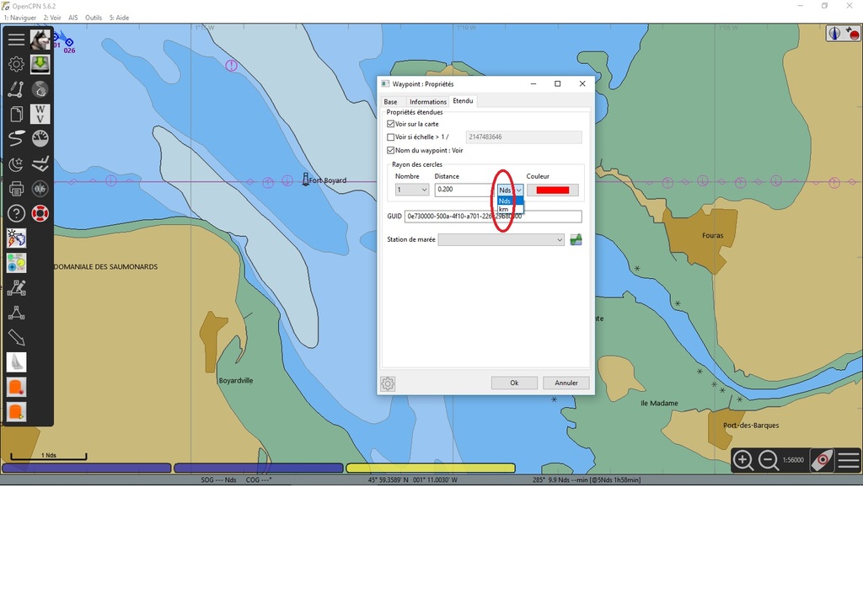Activate the Man Overboard lifebuoy icon

[40, 213]
